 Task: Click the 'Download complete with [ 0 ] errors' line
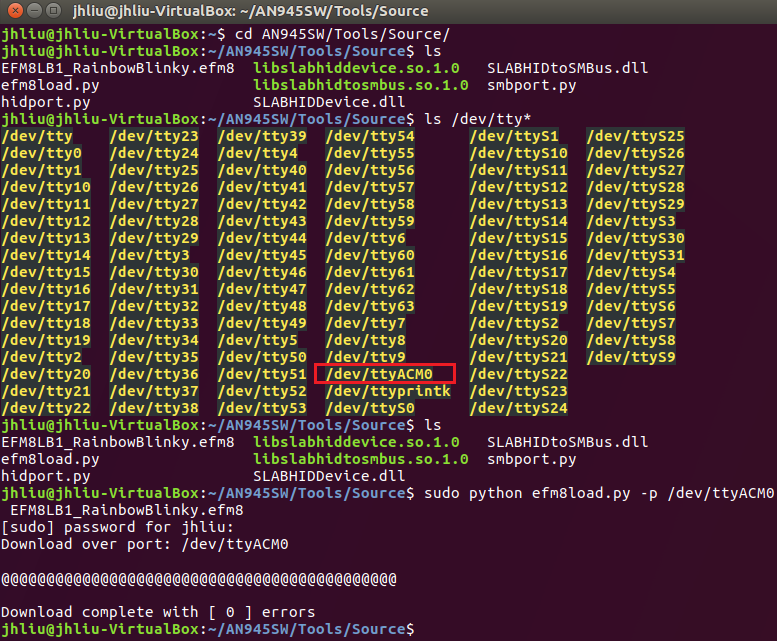[158, 612]
